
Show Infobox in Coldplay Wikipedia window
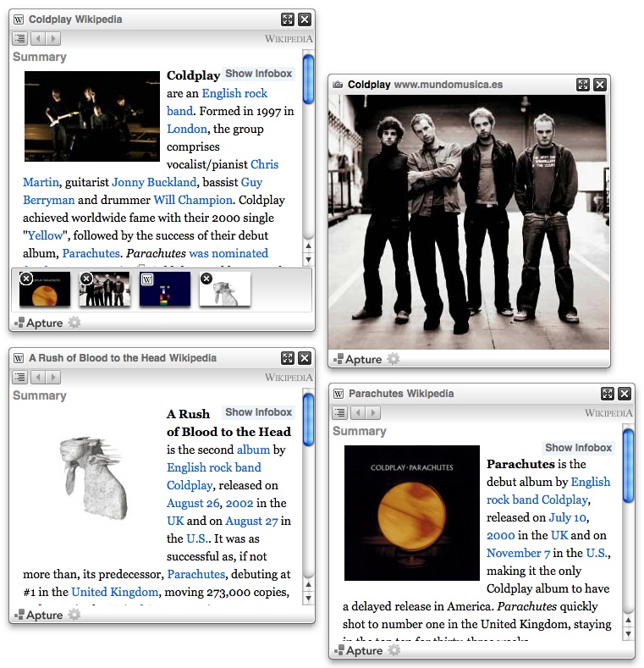(x=259, y=74)
